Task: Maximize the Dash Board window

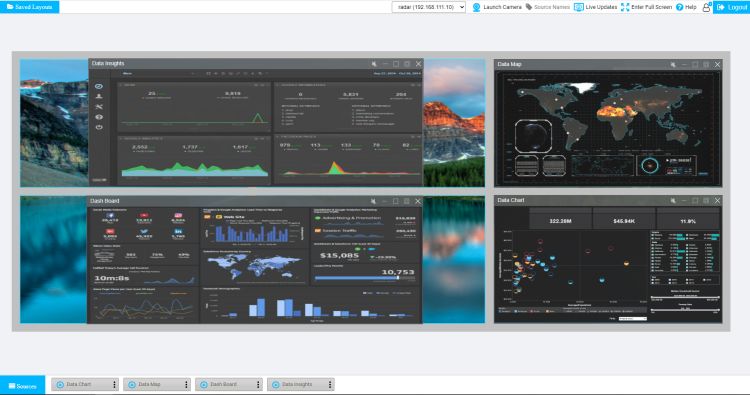Action: pos(396,201)
